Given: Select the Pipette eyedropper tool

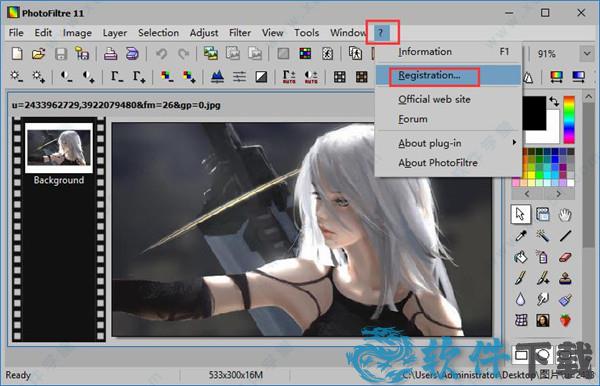Looking at the screenshot, I should pyautogui.click(x=521, y=236).
